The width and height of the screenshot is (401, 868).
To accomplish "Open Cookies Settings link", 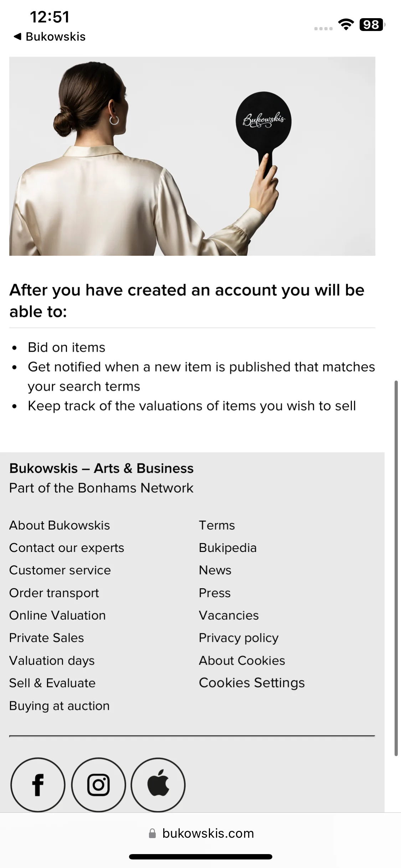I will coord(252,683).
